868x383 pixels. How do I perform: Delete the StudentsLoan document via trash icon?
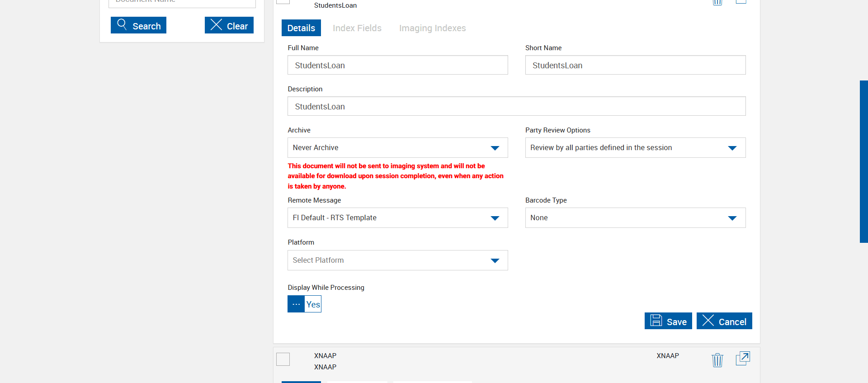tap(717, 2)
